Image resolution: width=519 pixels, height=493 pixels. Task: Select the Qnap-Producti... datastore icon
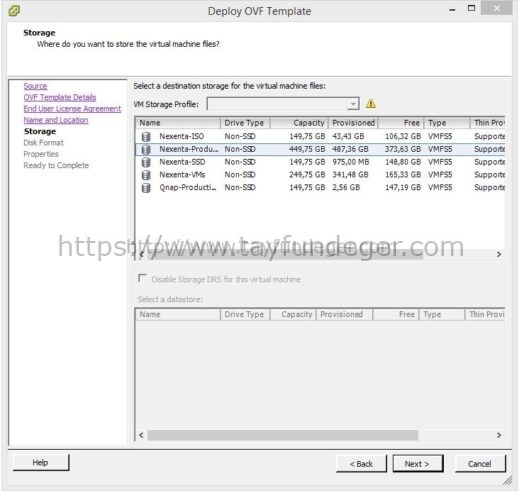(146, 188)
